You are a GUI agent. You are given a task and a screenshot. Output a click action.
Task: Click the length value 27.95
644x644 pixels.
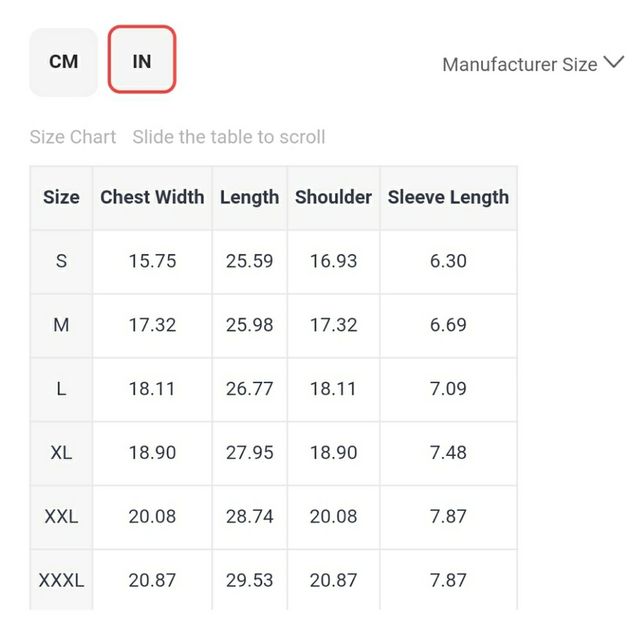click(249, 452)
